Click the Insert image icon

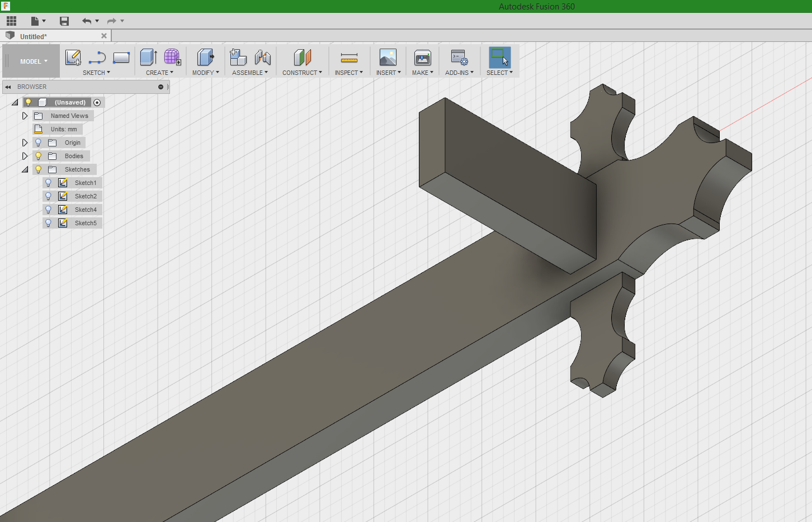point(388,58)
